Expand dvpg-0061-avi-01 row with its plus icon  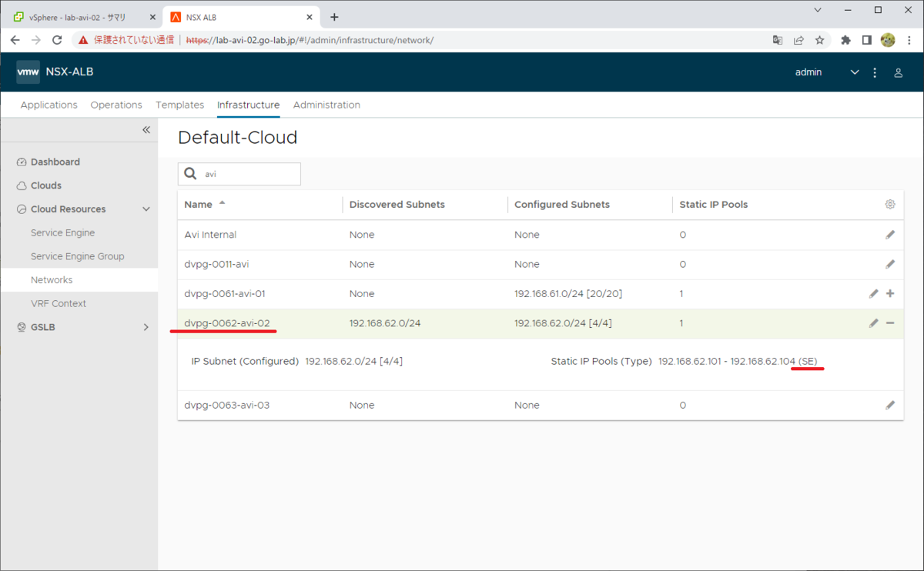point(890,293)
